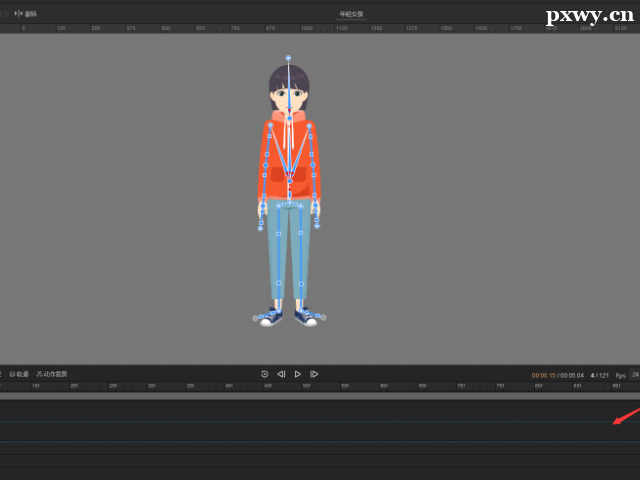The image size is (640, 480).
Task: Click the frame counter 4 / 121
Action: pyautogui.click(x=599, y=375)
